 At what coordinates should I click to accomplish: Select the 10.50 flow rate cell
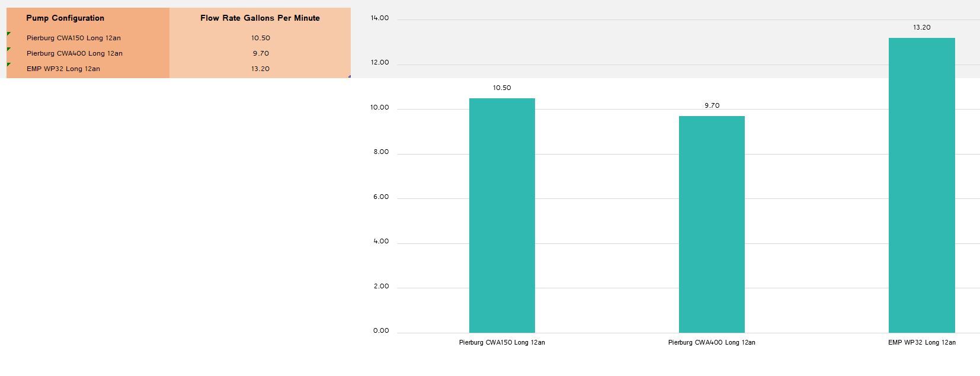[260, 38]
